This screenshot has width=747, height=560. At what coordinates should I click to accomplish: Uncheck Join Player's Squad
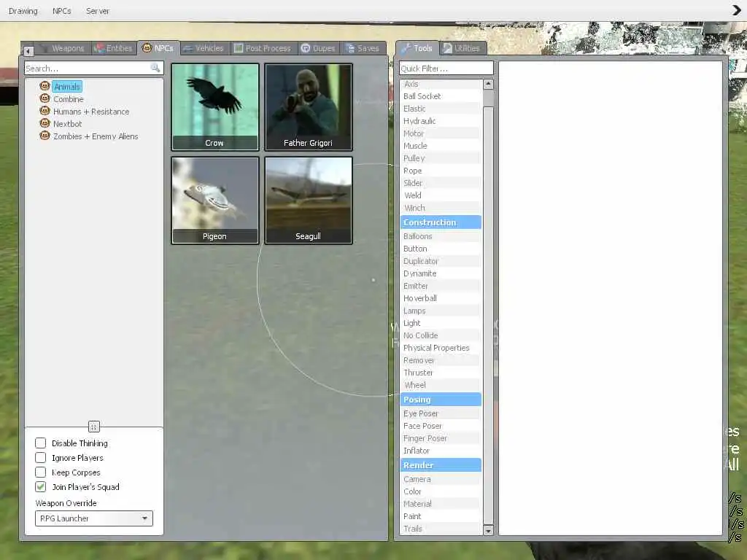[41, 486]
